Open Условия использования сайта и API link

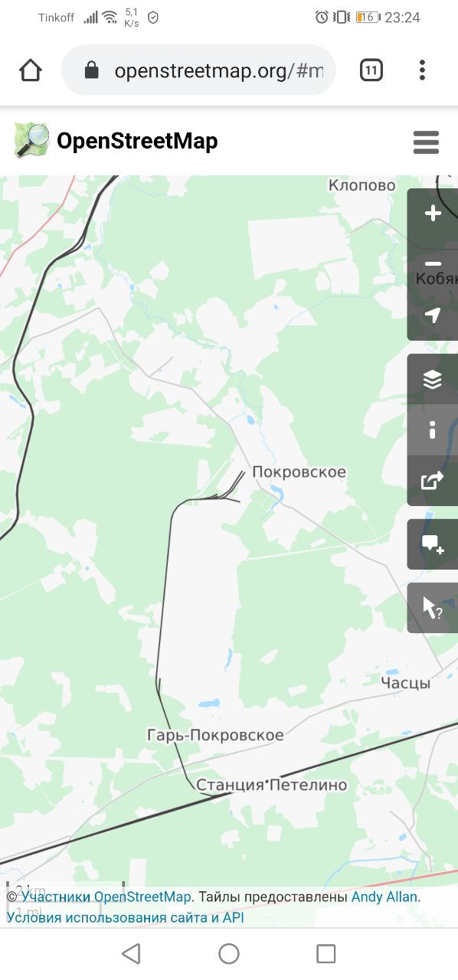[x=126, y=916]
